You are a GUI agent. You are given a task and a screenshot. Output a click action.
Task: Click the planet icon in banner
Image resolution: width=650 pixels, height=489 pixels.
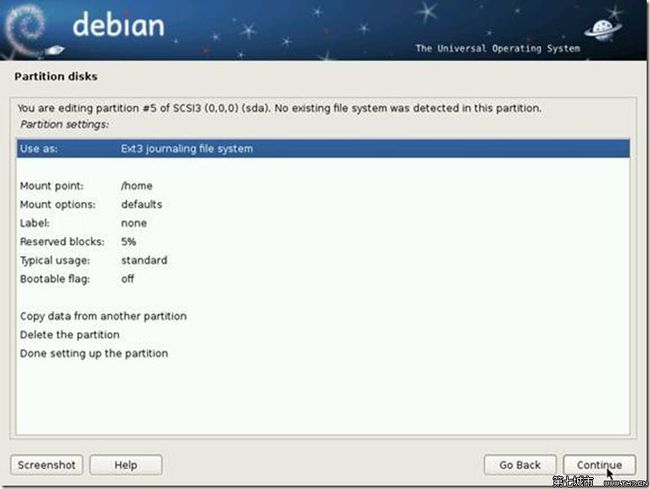click(x=603, y=31)
